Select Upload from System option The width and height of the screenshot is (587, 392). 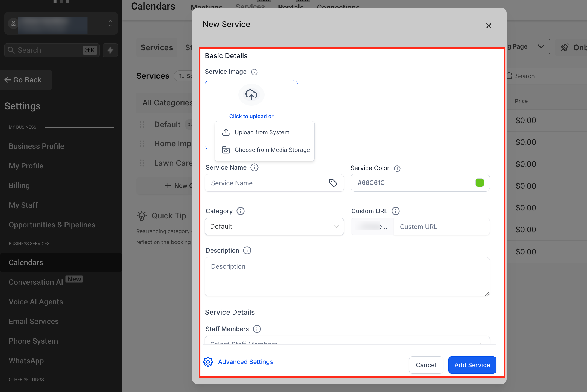point(262,132)
